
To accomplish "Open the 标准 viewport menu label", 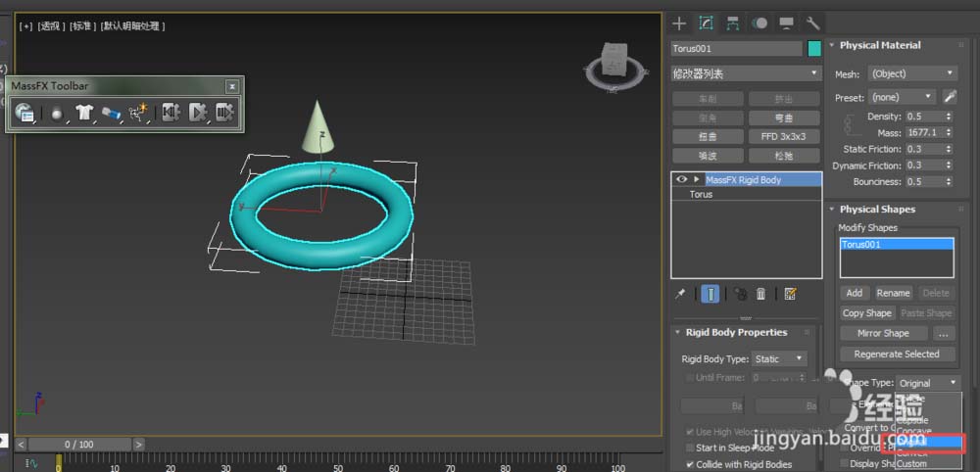I will (82, 26).
